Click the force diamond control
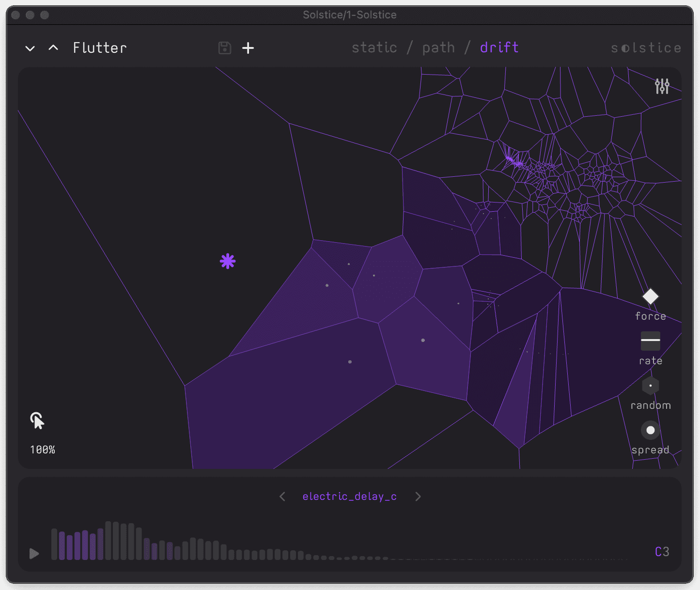700x590 pixels. pos(650,296)
